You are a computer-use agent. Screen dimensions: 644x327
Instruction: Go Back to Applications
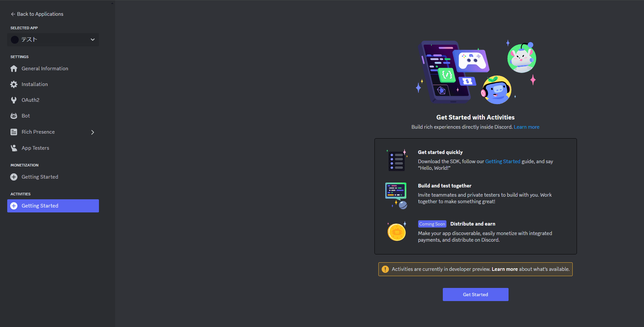click(x=37, y=14)
